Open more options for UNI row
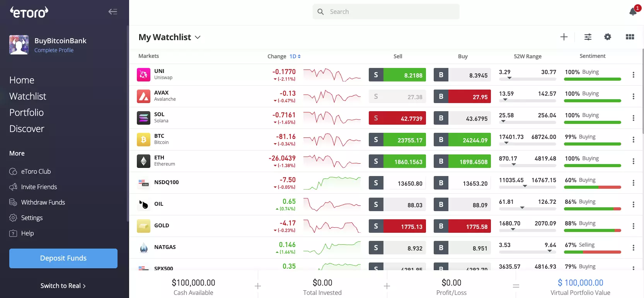 (633, 74)
